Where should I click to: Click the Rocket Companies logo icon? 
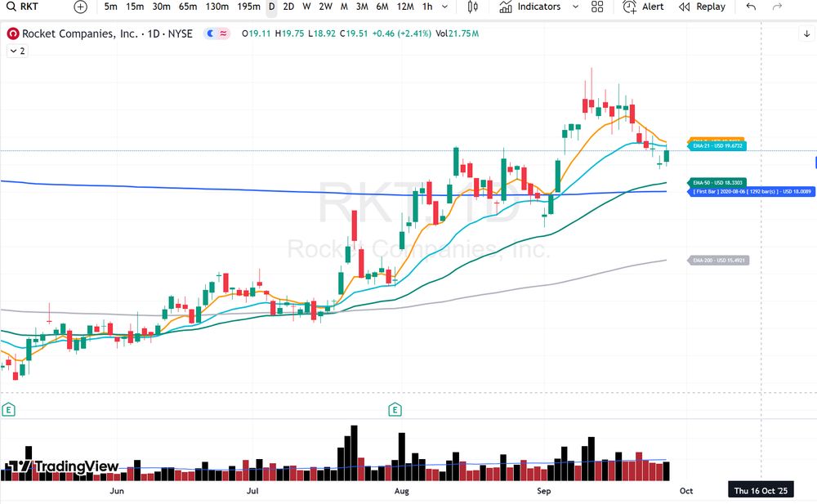pyautogui.click(x=13, y=33)
